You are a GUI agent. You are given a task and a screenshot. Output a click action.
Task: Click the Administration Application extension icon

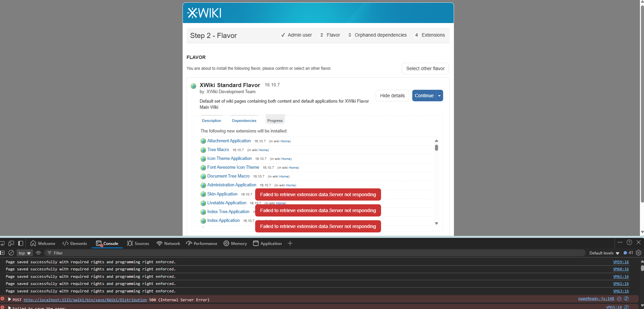pyautogui.click(x=203, y=185)
